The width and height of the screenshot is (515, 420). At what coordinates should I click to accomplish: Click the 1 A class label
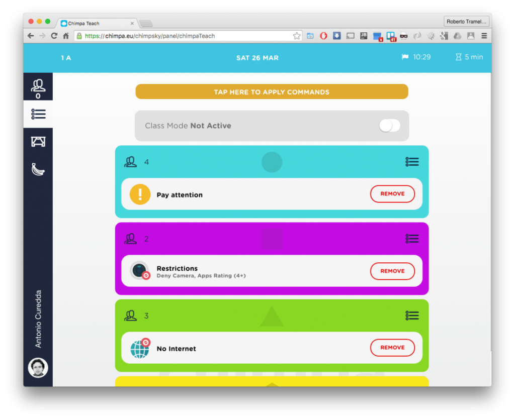click(66, 58)
